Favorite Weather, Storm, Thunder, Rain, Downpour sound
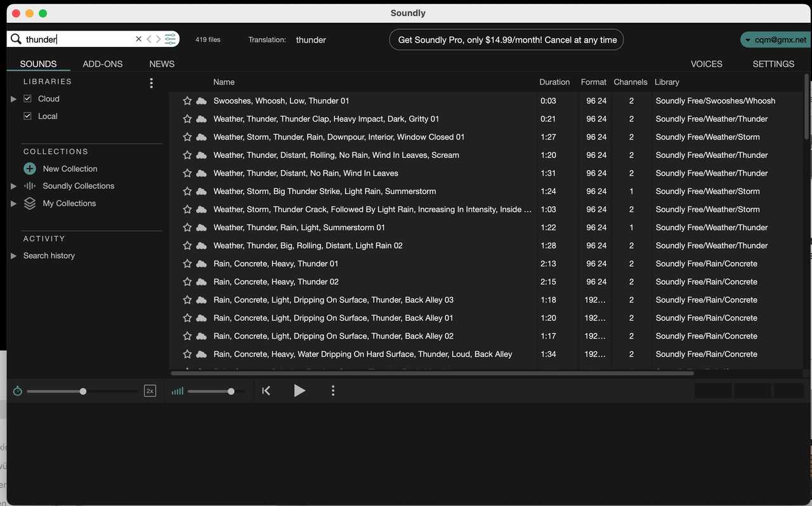This screenshot has width=812, height=506. (187, 137)
